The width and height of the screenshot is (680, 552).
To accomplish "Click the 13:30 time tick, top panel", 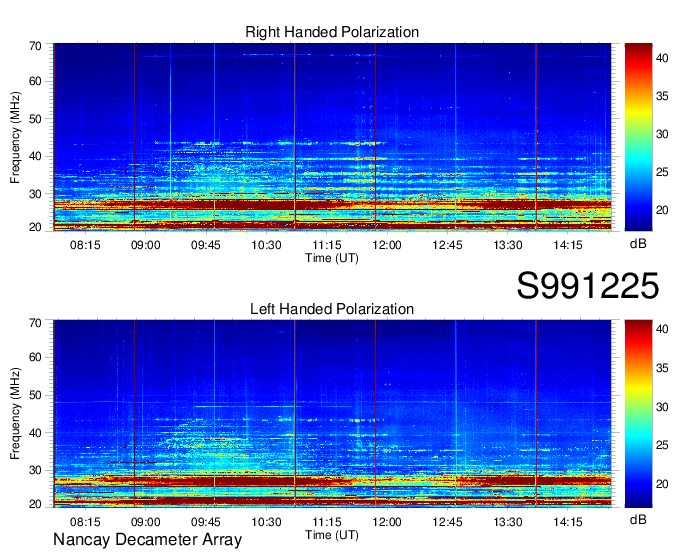I will [507, 245].
